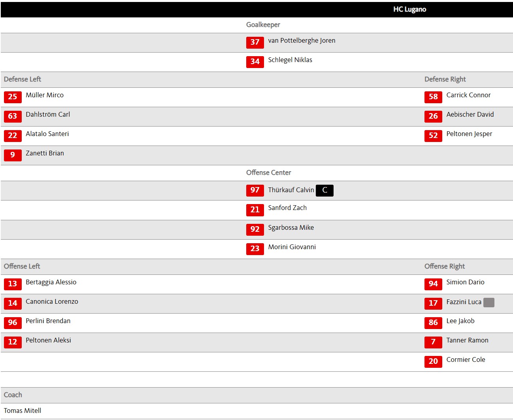Click the HC Lugano team header
The image size is (513, 420).
click(409, 9)
